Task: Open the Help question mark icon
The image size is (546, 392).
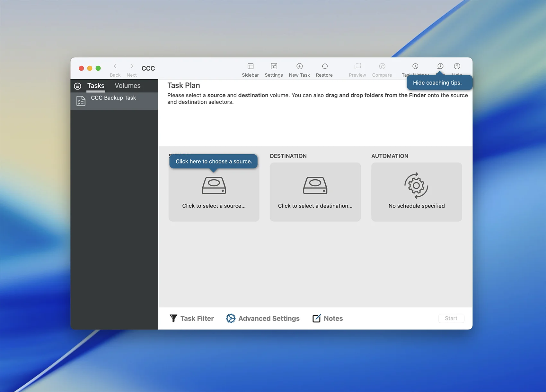Action: tap(457, 66)
